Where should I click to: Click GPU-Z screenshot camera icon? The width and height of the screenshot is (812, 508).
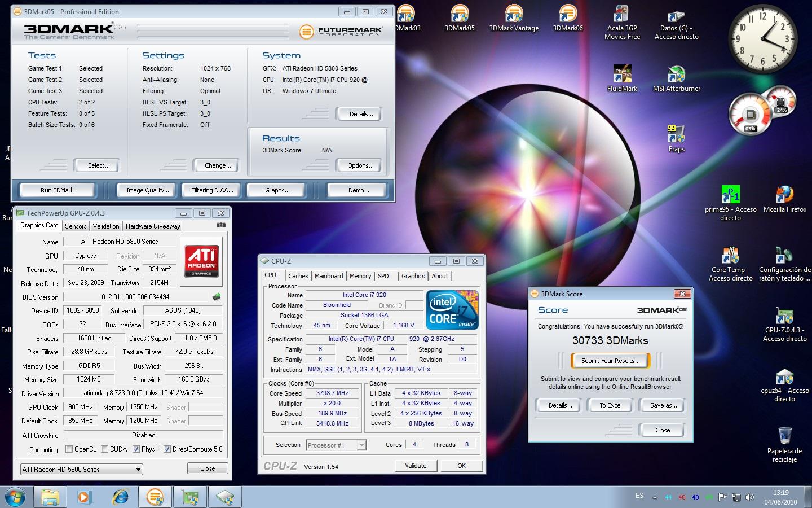(x=221, y=225)
